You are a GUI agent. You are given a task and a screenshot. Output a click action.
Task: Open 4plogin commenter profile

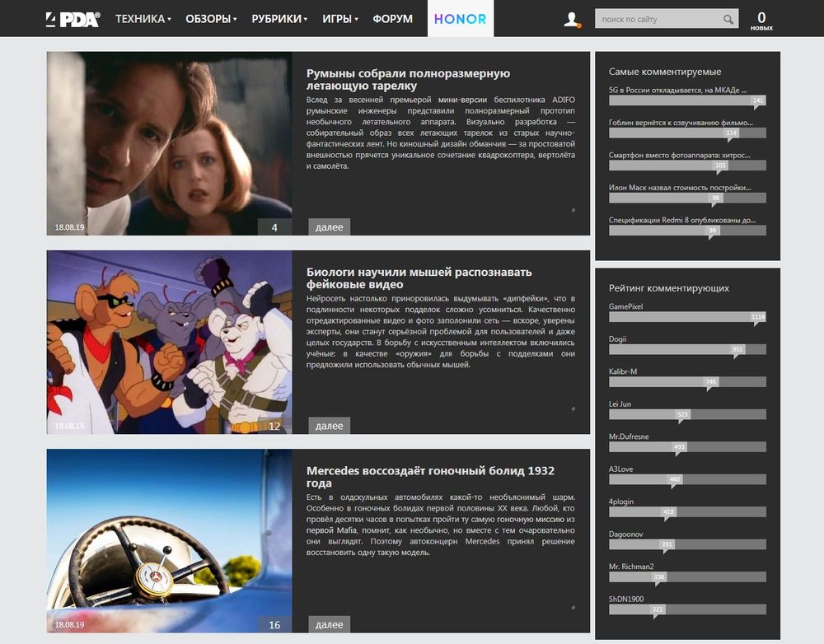click(621, 502)
